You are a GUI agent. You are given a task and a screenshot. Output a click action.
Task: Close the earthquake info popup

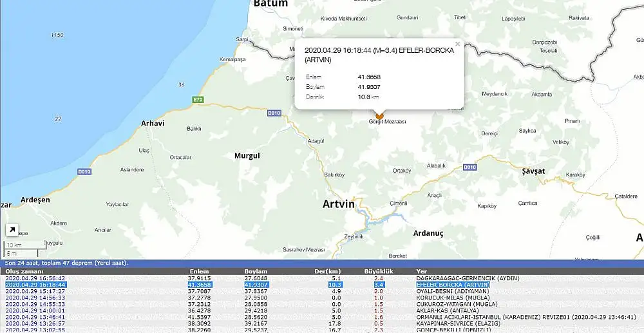point(457,44)
